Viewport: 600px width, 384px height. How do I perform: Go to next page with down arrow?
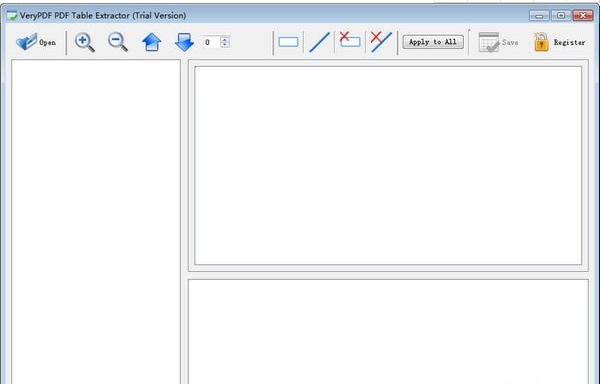tap(184, 42)
